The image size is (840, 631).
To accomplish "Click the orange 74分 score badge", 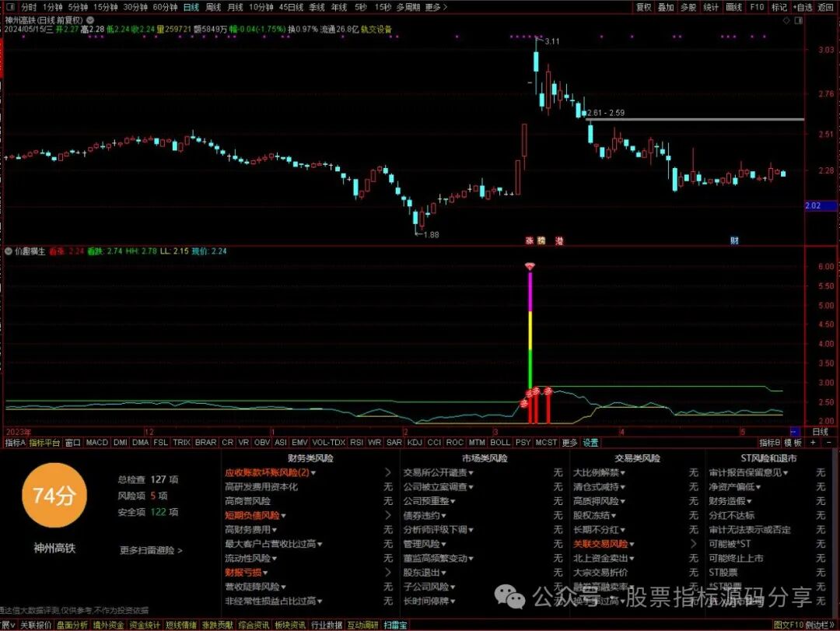I will (54, 496).
